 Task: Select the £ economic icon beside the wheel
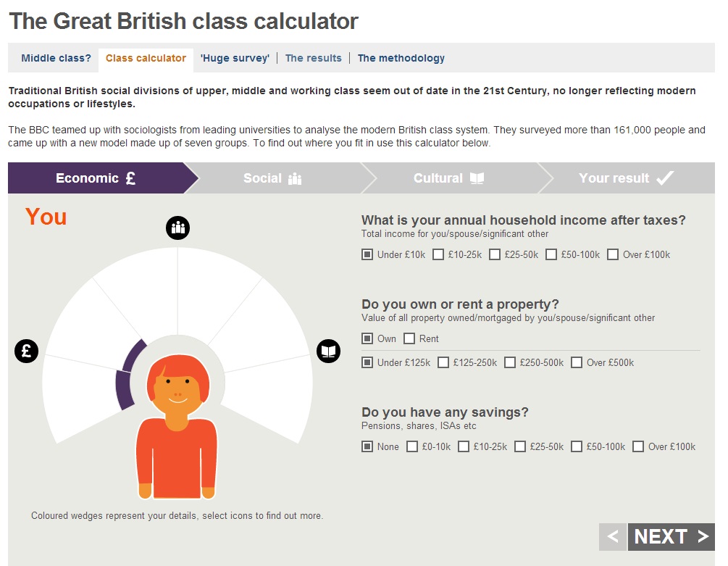(x=26, y=351)
